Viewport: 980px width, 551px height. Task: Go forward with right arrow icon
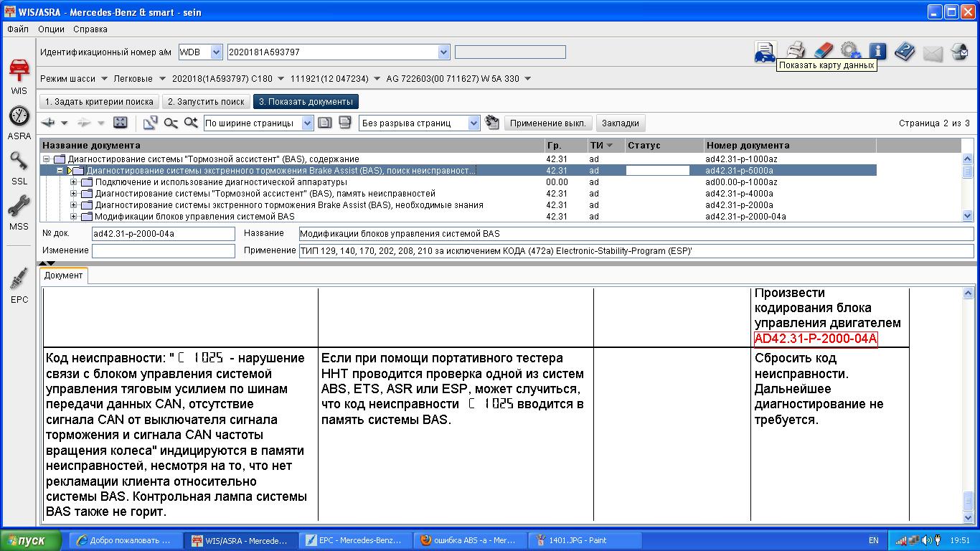85,123
